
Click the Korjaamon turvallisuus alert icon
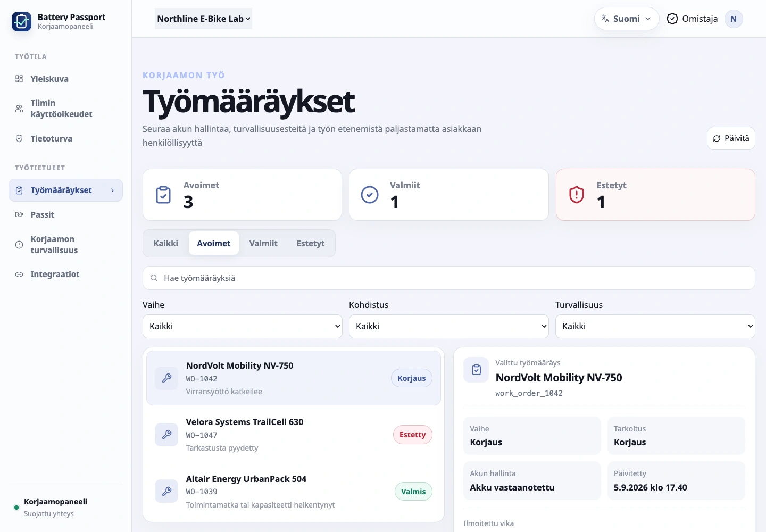pyautogui.click(x=19, y=245)
